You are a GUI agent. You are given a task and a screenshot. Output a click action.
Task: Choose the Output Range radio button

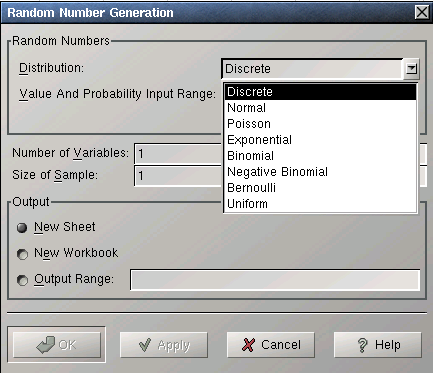[22, 280]
